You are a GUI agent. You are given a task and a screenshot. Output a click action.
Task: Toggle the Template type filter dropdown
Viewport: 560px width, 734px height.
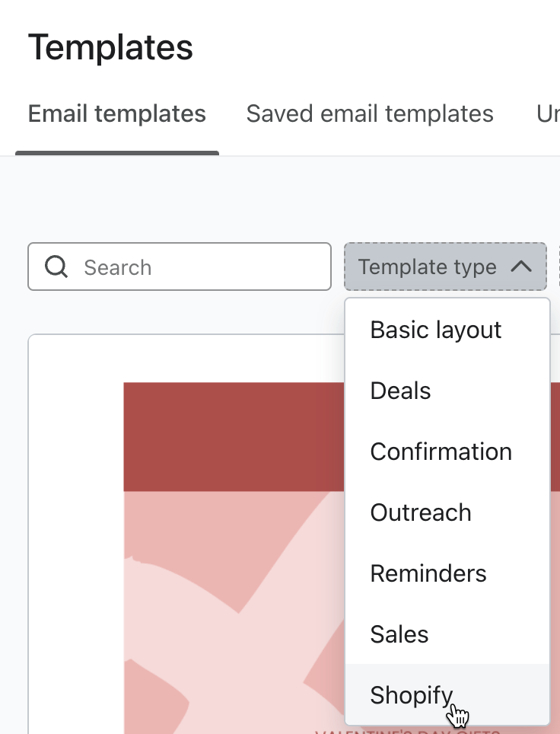(x=428, y=267)
